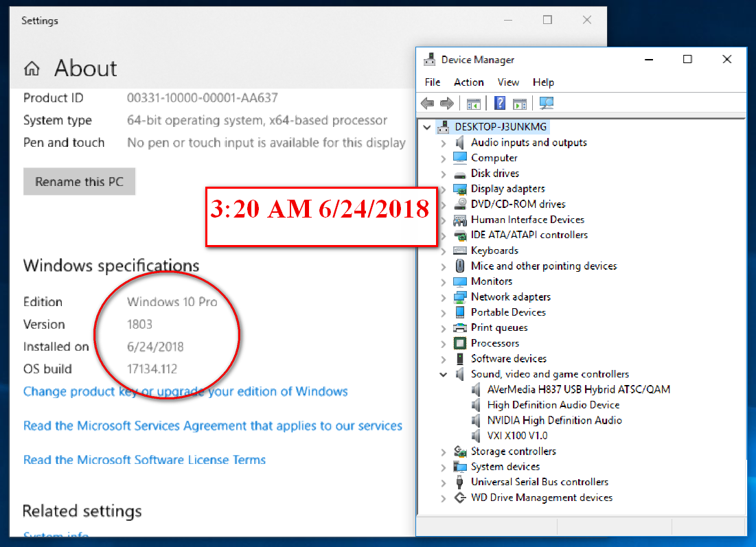Maximize the Device Manager window
This screenshot has height=547, width=756.
[x=687, y=59]
